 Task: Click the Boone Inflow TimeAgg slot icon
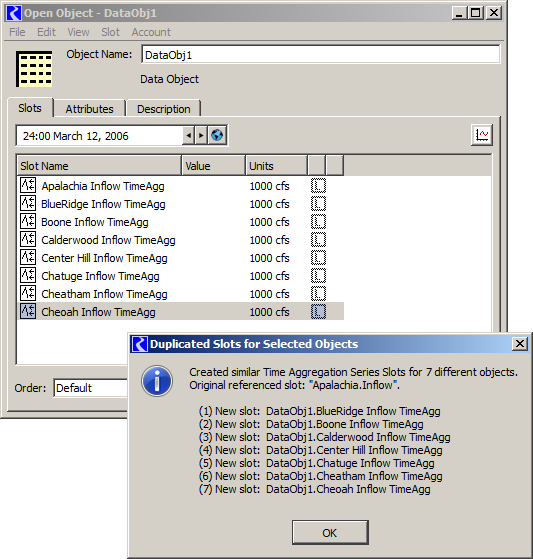point(28,221)
